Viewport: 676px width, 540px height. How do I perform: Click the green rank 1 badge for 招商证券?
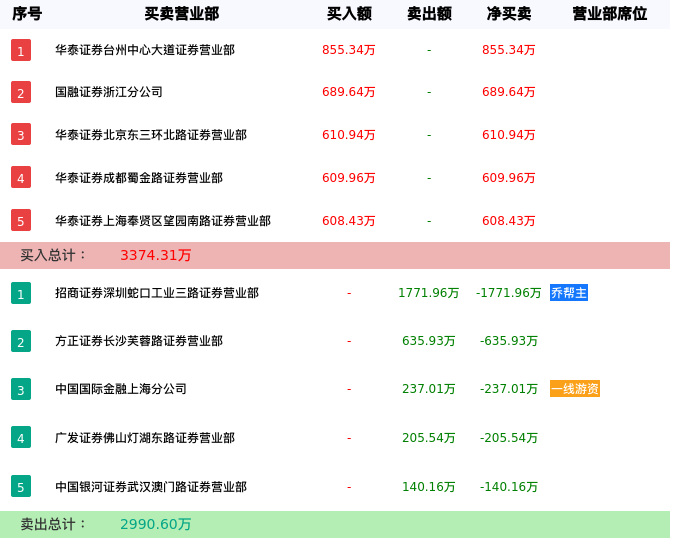(x=21, y=293)
